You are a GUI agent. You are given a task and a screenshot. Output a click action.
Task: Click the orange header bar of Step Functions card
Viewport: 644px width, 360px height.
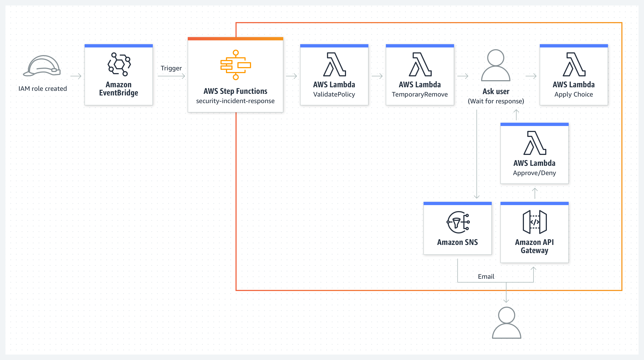click(235, 39)
